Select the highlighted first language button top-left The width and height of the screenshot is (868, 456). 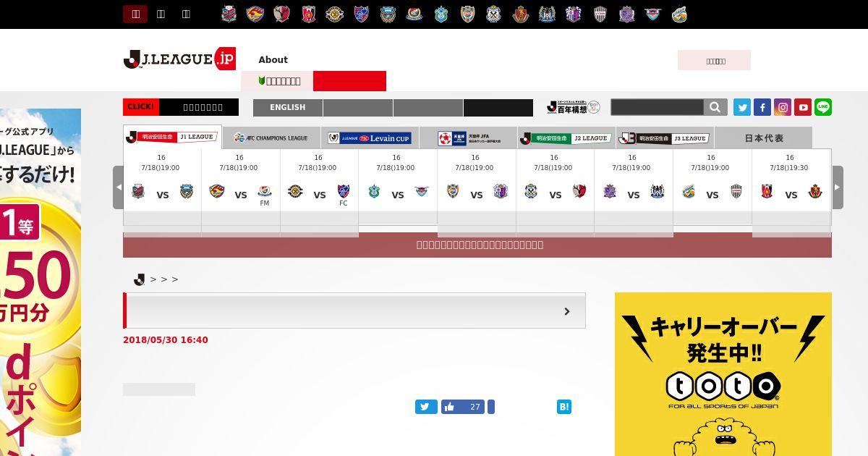point(135,14)
